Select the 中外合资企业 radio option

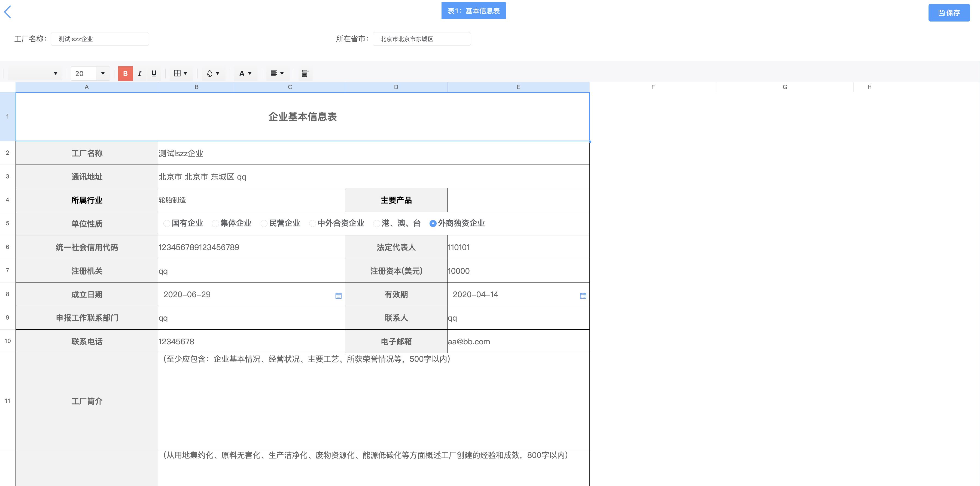[312, 223]
